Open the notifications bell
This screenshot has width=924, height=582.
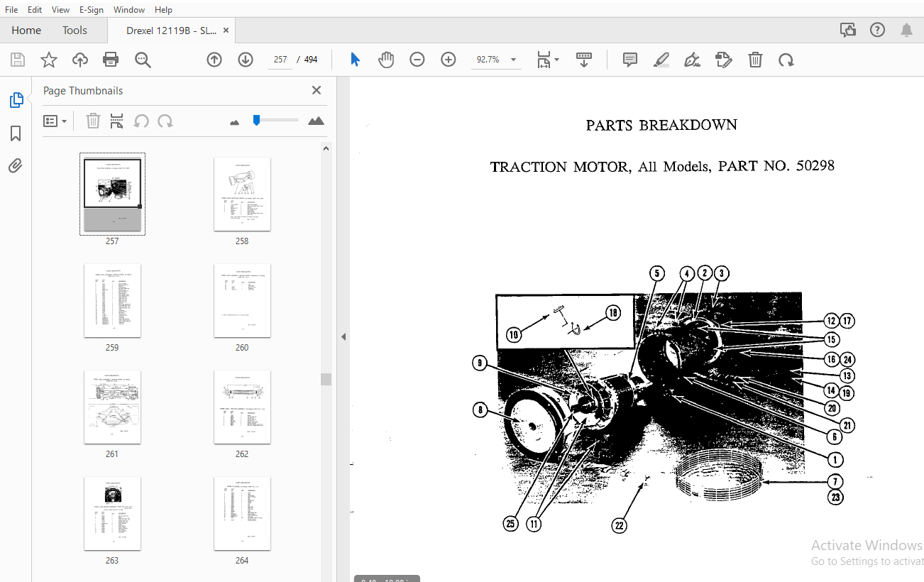pyautogui.click(x=907, y=30)
